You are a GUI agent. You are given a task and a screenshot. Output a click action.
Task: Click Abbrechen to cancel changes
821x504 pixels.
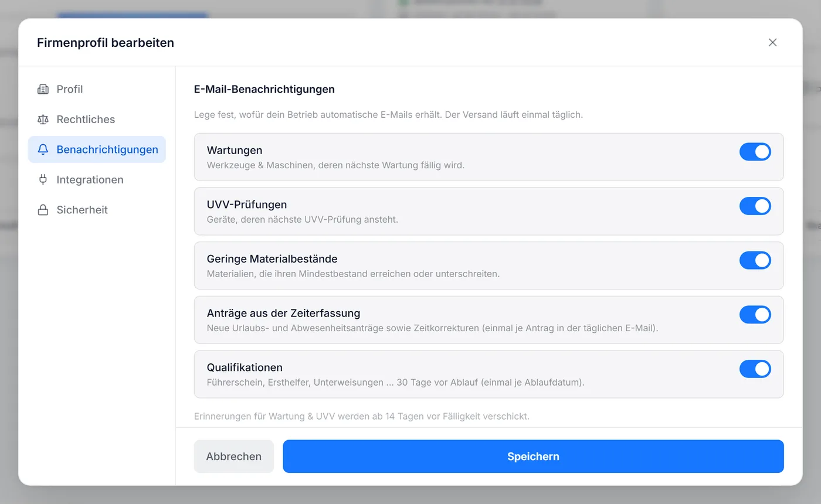click(x=234, y=457)
